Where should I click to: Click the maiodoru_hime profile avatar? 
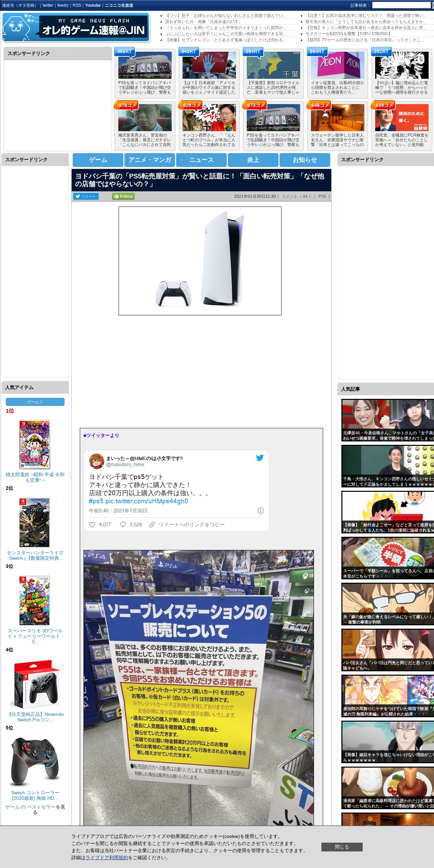click(x=96, y=461)
